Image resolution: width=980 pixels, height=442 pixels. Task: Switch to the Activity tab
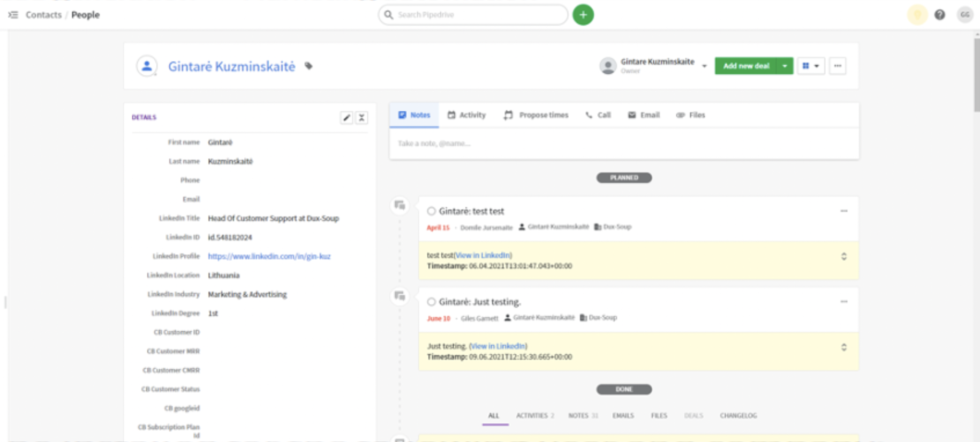(466, 115)
